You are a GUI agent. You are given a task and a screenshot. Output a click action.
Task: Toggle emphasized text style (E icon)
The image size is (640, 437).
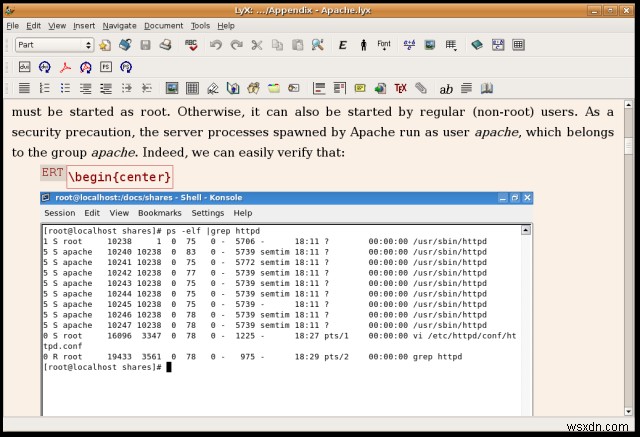(342, 45)
